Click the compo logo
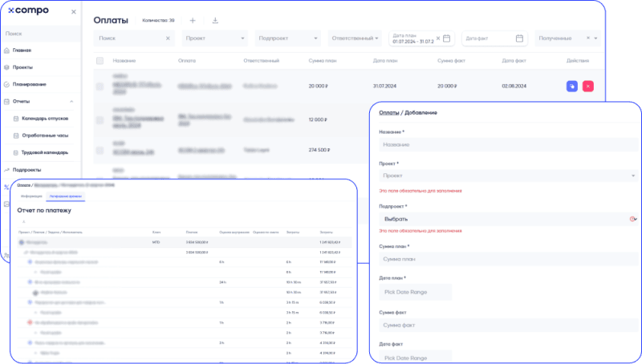Image resolution: width=642 pixels, height=364 pixels. click(28, 10)
